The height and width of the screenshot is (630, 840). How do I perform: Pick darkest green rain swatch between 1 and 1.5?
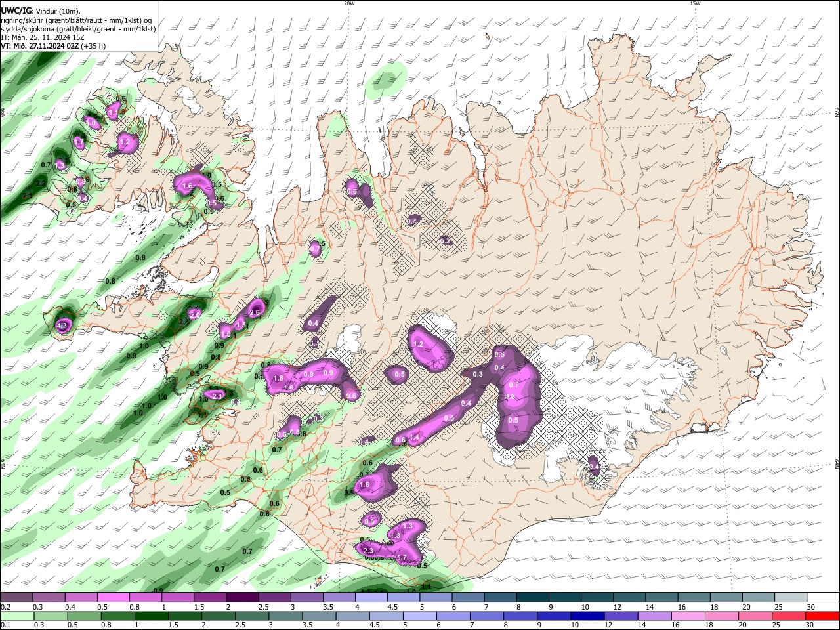point(151,616)
